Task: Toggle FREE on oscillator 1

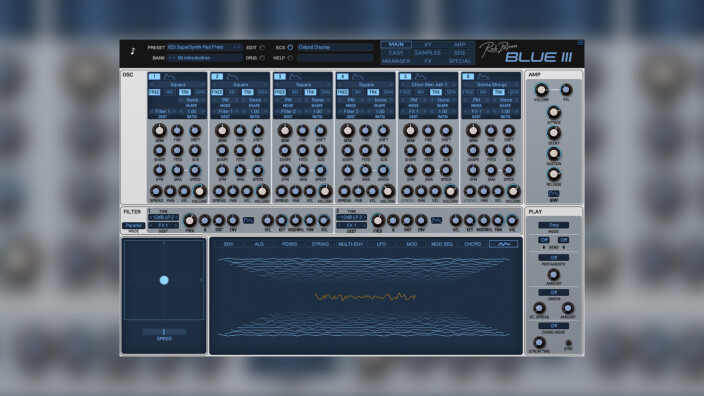Action: click(154, 92)
